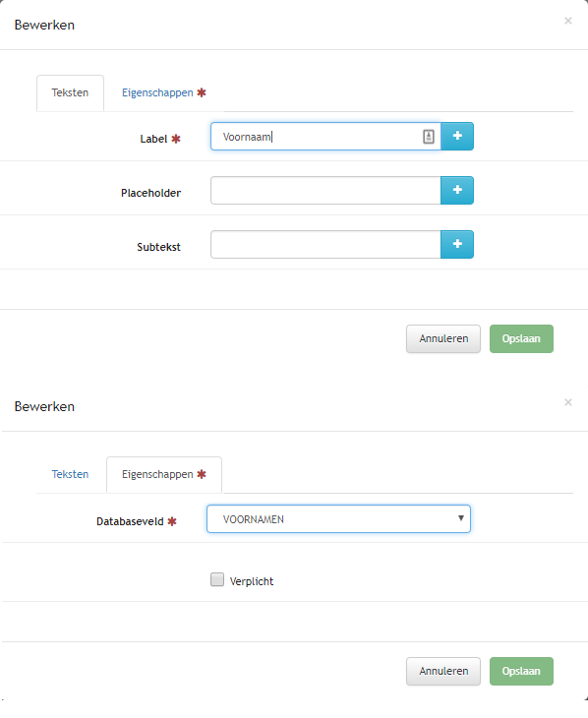588x718 pixels.
Task: Click into the empty Subtekst input field
Action: (325, 245)
